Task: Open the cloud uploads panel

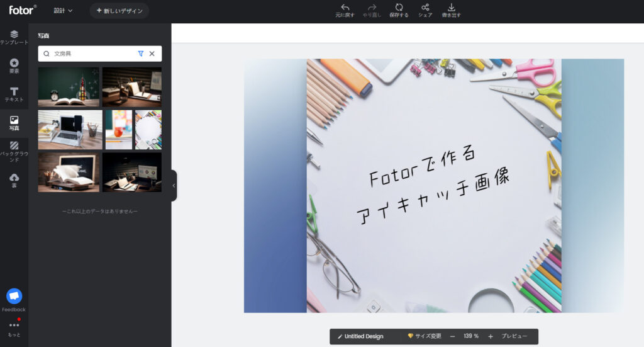Action: [x=14, y=180]
